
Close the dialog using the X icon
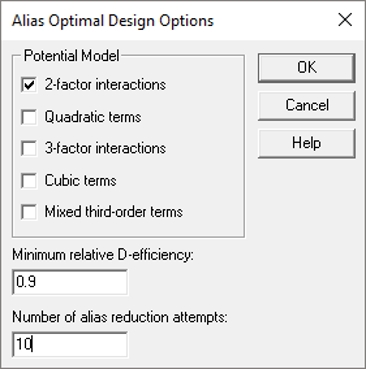[x=345, y=20]
